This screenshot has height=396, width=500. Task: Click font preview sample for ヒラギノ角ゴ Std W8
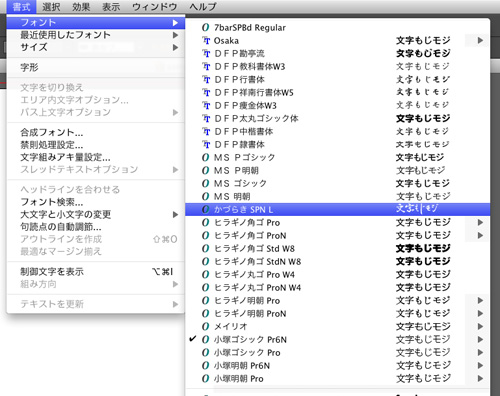423,248
